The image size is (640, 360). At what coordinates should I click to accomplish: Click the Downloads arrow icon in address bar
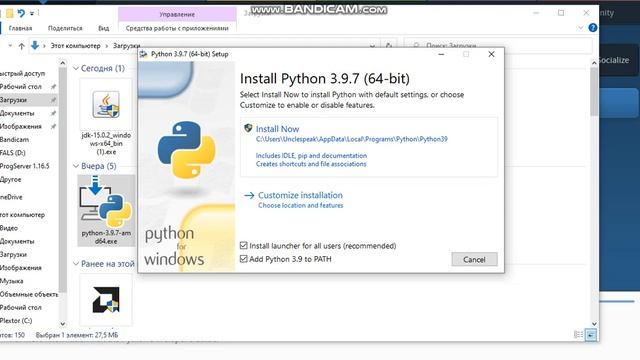[x=35, y=46]
